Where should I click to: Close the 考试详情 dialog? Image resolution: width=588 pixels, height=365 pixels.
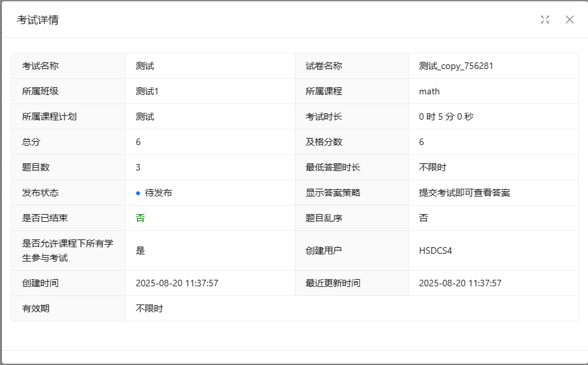tap(570, 20)
